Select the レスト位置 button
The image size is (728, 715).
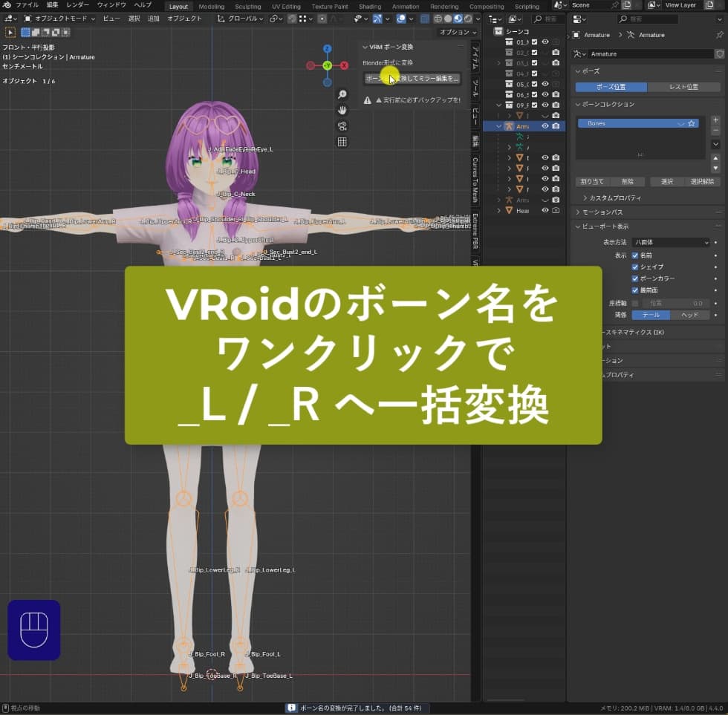tap(682, 87)
